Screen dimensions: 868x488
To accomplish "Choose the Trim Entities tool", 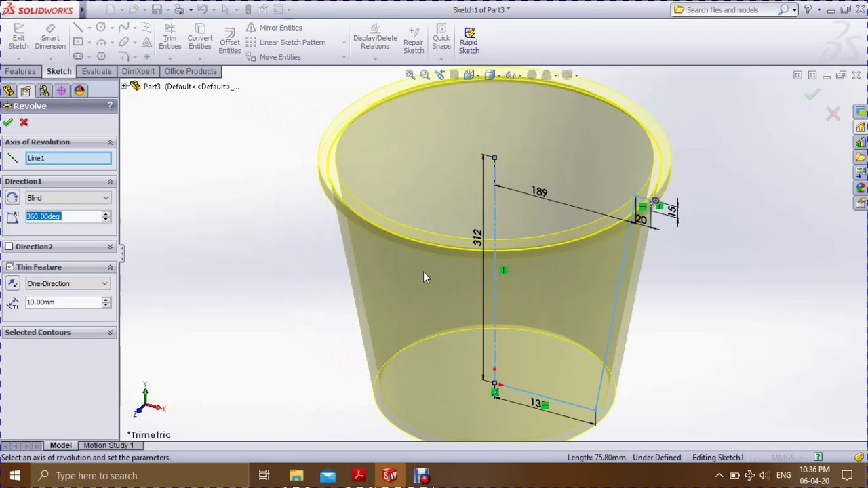I will pos(170,37).
